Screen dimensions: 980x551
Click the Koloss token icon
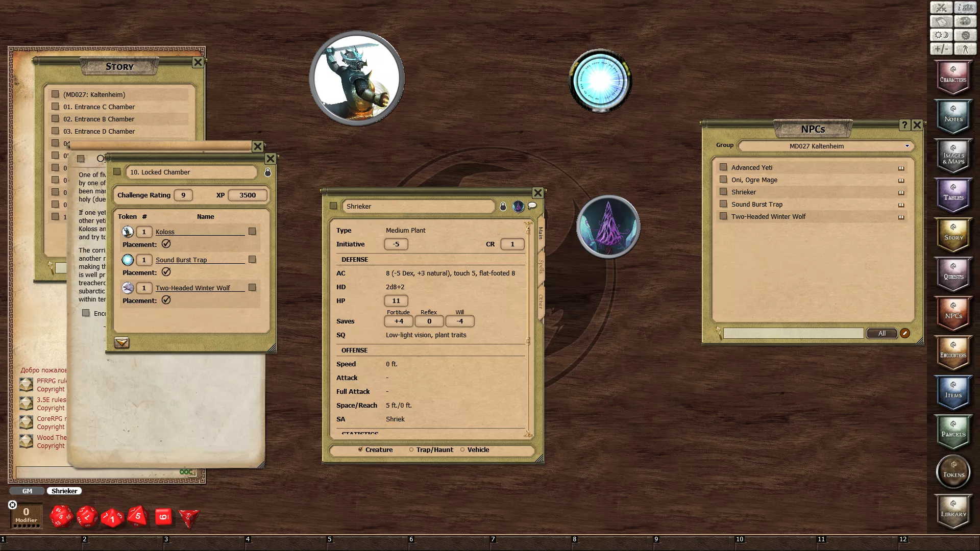pyautogui.click(x=128, y=232)
